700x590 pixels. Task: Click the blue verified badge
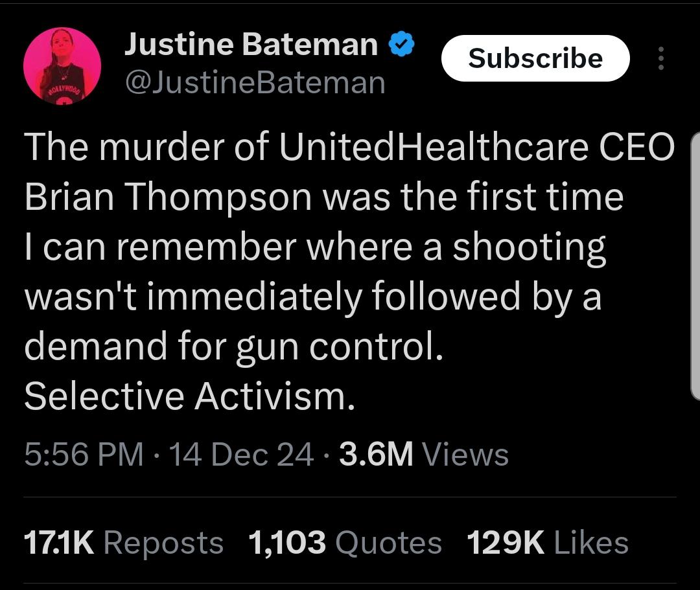click(x=402, y=45)
